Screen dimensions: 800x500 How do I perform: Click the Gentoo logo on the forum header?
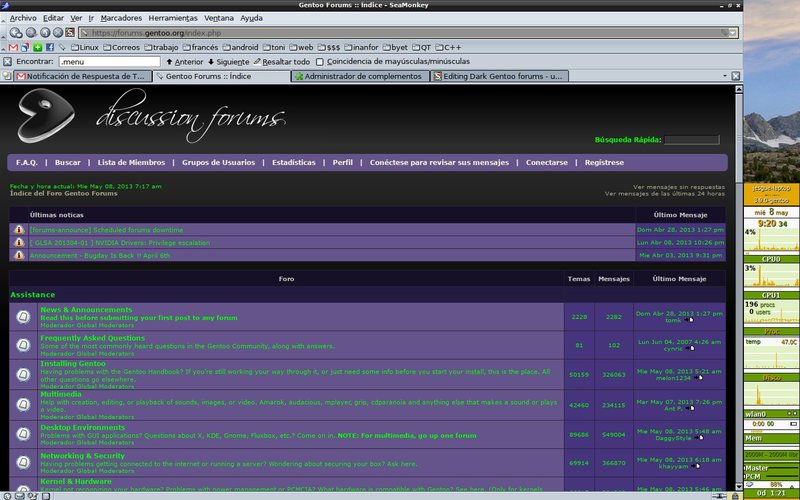pos(46,115)
